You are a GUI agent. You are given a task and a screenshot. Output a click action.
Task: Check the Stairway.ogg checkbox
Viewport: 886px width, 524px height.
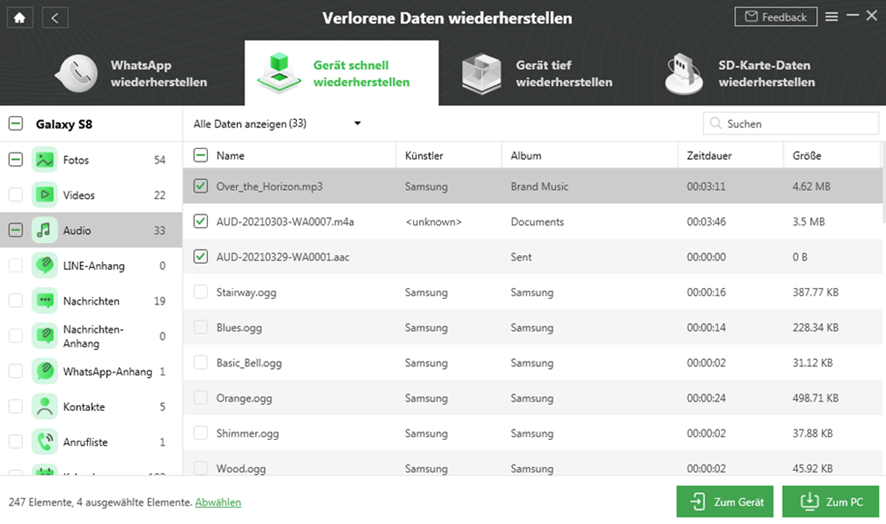(x=201, y=292)
